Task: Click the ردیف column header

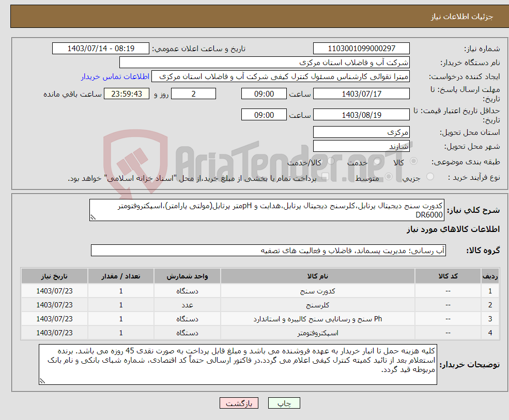Action: point(490,276)
